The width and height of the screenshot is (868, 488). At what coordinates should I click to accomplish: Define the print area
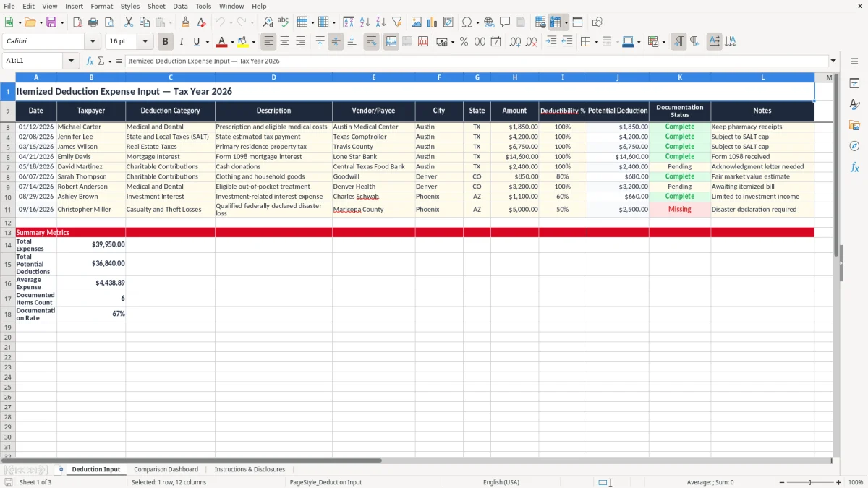pyautogui.click(x=540, y=22)
